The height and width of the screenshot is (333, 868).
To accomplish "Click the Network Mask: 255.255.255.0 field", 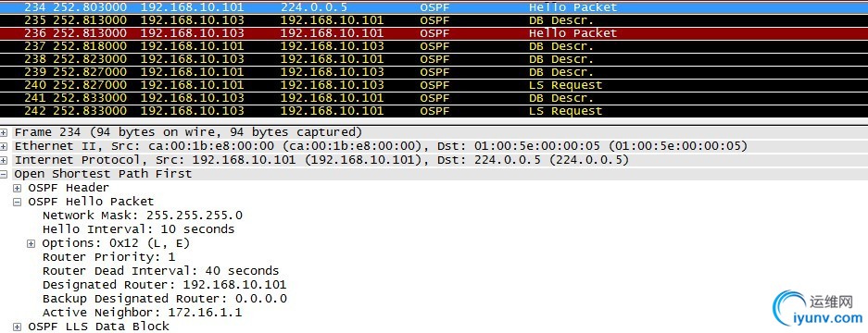I will pyautogui.click(x=143, y=216).
